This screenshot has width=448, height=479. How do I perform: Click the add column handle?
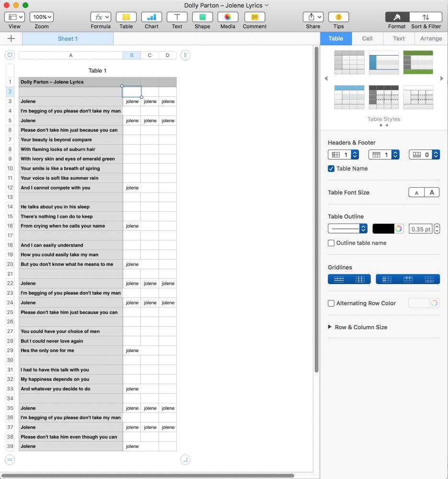point(185,55)
